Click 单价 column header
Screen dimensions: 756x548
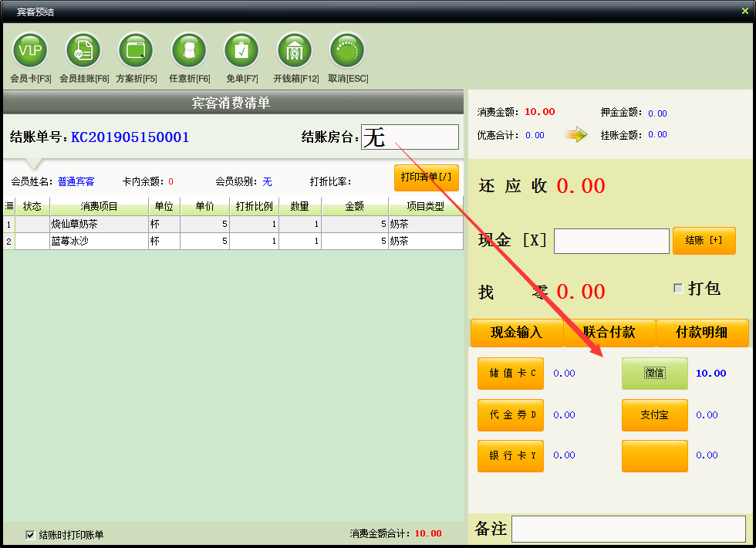click(x=205, y=207)
